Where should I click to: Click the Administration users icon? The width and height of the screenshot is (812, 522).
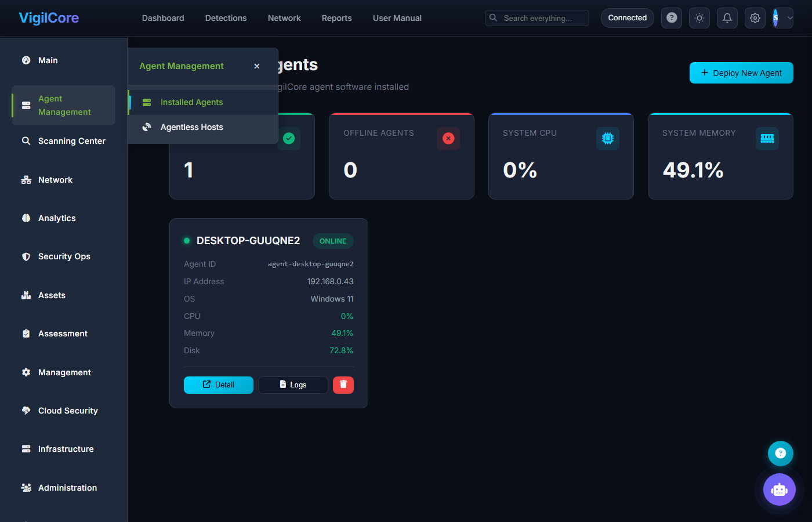click(x=26, y=488)
